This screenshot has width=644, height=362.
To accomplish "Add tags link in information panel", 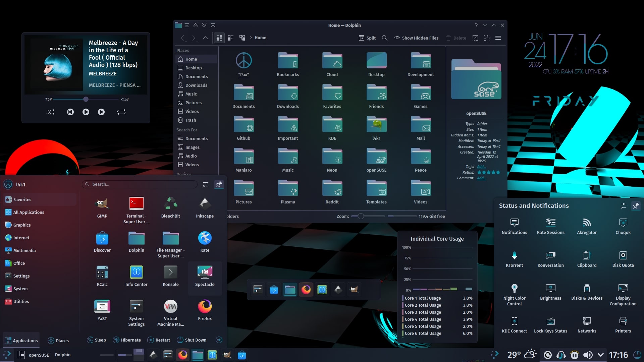I will (x=481, y=167).
